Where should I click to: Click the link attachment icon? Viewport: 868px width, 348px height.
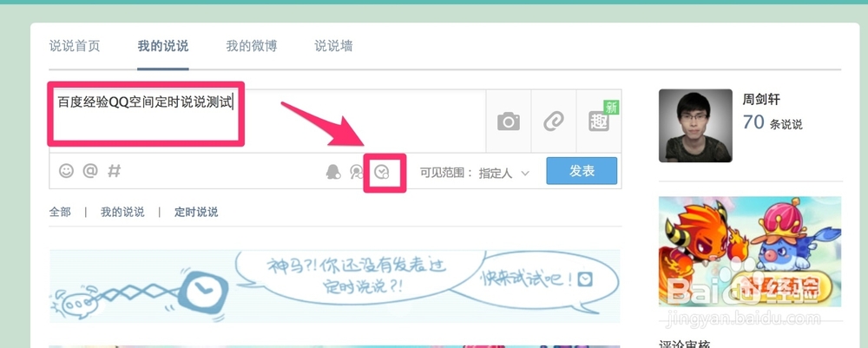[x=553, y=121]
